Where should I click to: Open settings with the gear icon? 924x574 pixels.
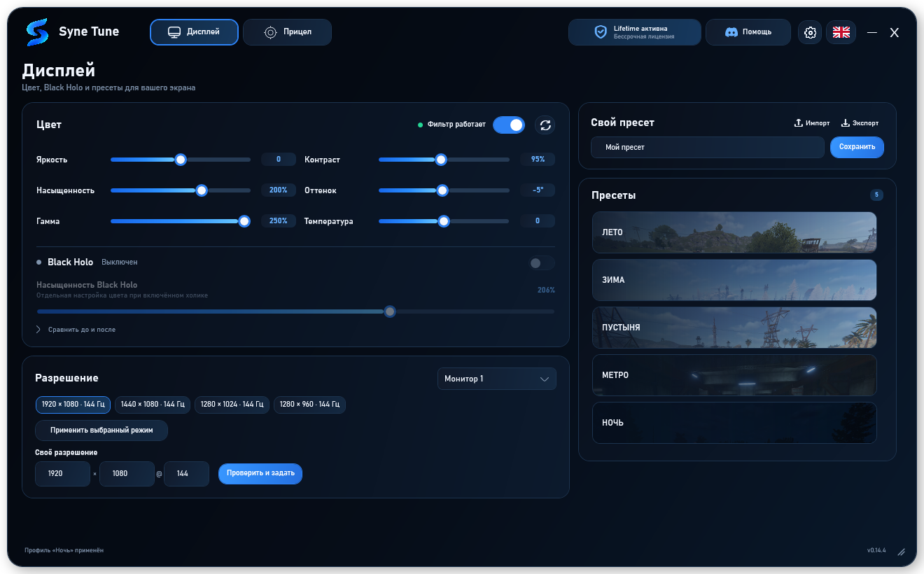pyautogui.click(x=810, y=32)
